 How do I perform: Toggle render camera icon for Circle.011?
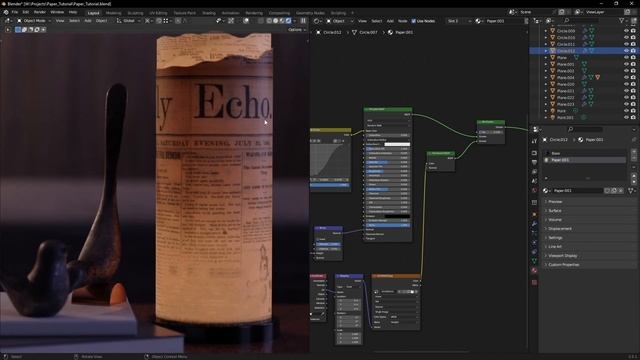(x=633, y=44)
